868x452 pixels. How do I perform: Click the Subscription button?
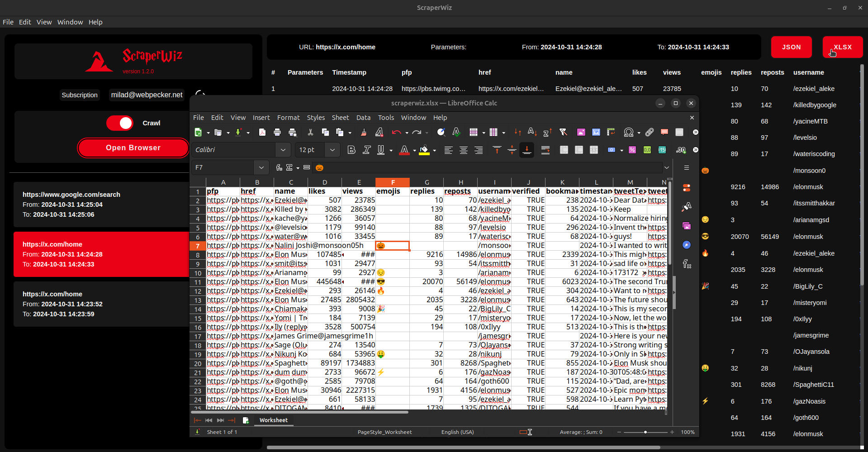[x=80, y=95]
